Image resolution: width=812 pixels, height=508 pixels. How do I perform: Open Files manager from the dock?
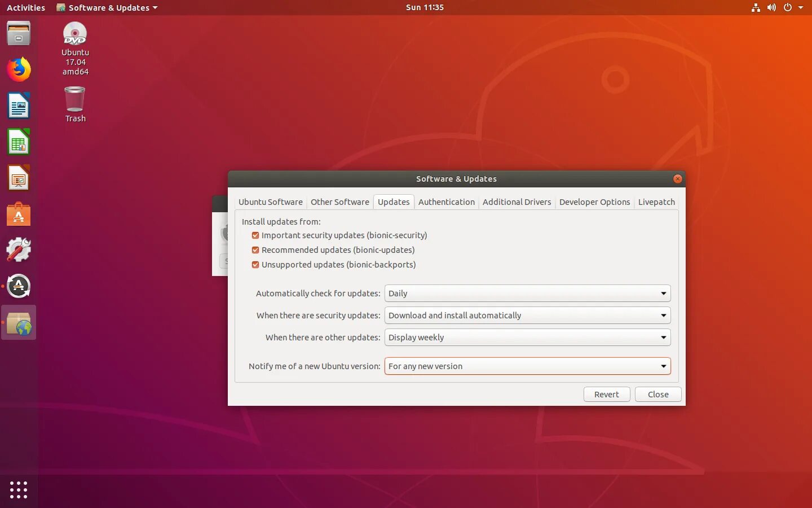(x=19, y=33)
